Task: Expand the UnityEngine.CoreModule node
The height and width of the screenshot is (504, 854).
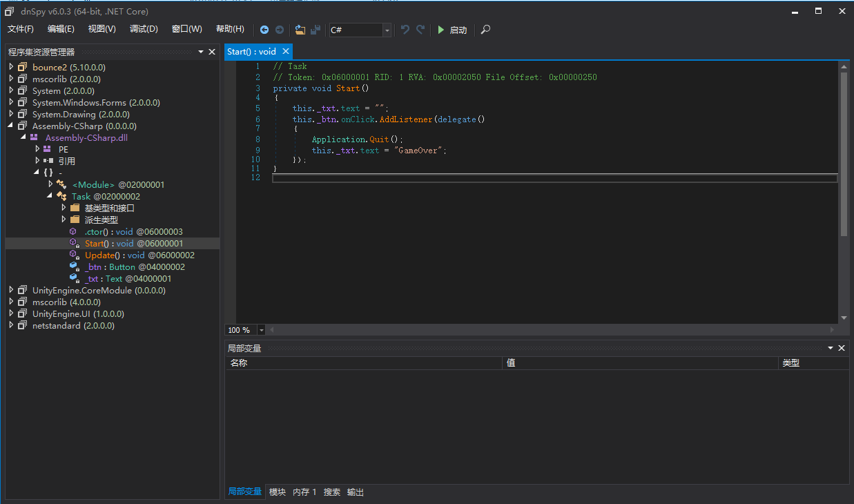Action: (x=11, y=290)
